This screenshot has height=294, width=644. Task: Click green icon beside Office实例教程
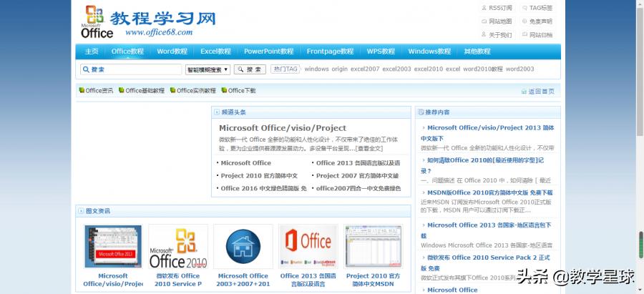tap(173, 90)
